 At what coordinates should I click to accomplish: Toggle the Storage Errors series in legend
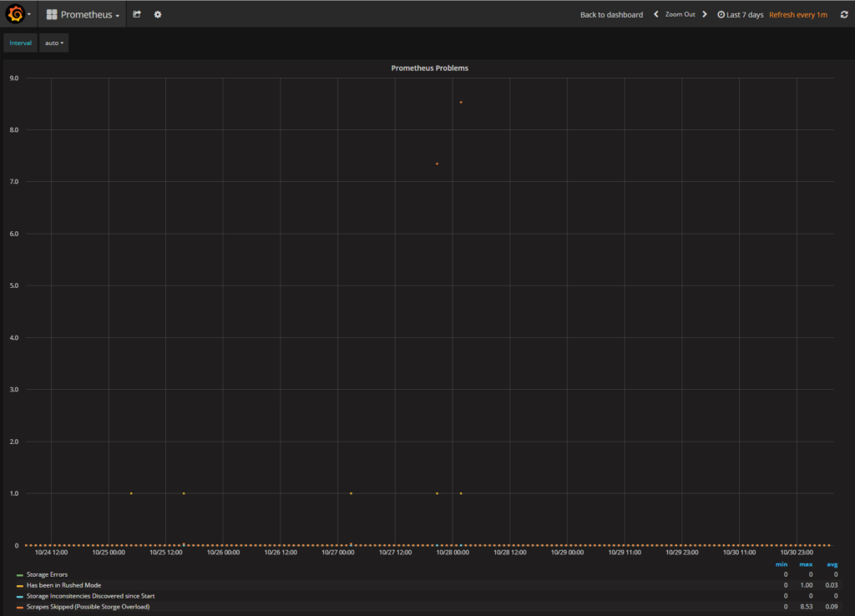(x=47, y=574)
